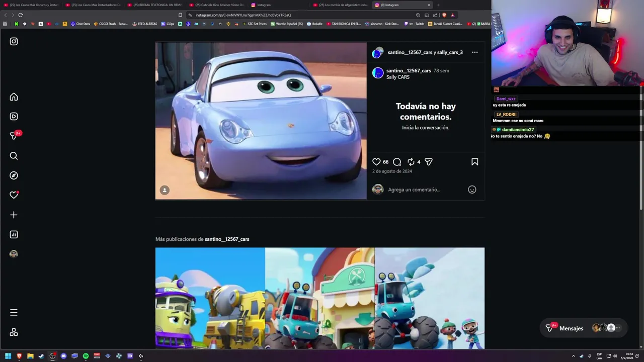This screenshot has height=362, width=644.
Task: Open the Meta apps grid icon
Action: [14, 332]
